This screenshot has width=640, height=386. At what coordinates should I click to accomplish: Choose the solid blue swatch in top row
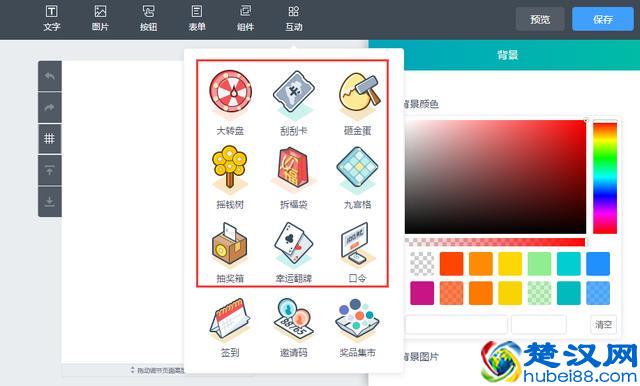pos(598,264)
